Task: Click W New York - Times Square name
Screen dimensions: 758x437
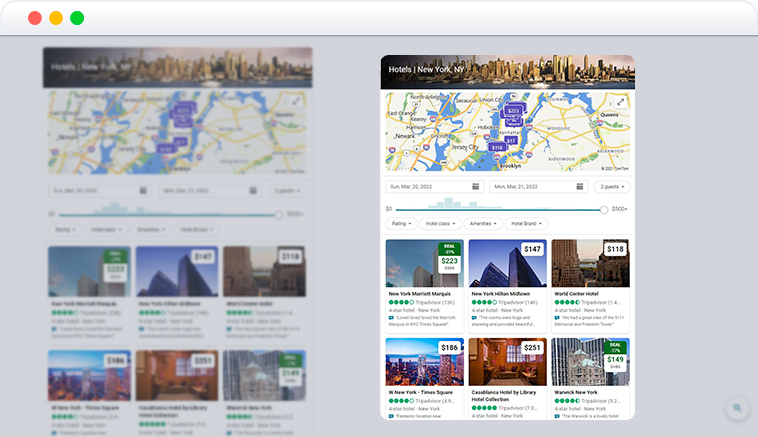Action: (x=421, y=393)
